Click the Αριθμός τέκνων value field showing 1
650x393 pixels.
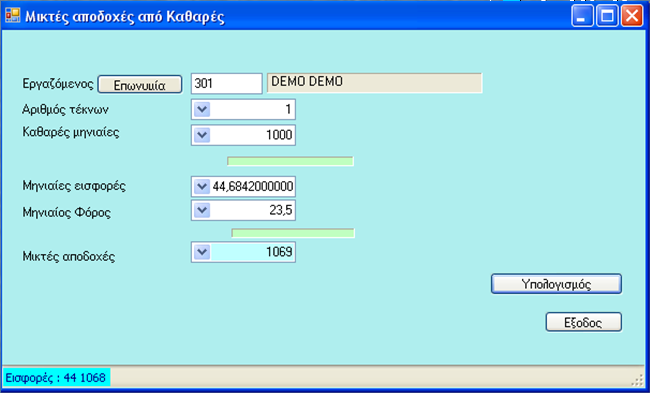[253, 109]
